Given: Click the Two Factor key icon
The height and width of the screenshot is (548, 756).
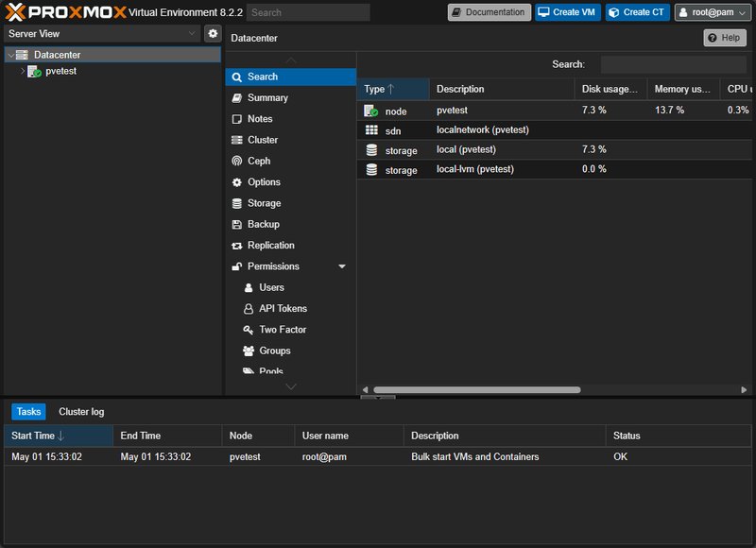Looking at the screenshot, I should click(x=249, y=330).
